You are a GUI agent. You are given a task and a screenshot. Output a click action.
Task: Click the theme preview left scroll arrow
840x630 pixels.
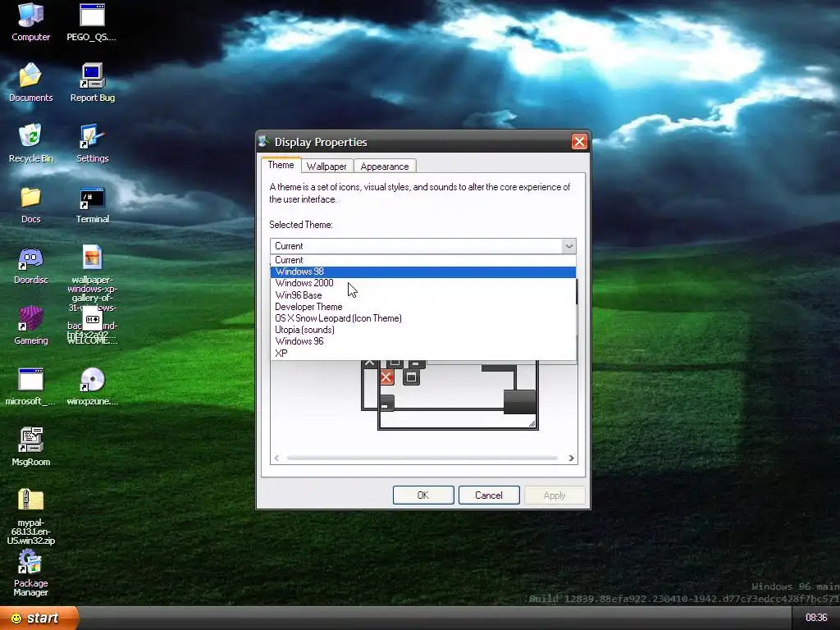click(x=276, y=458)
